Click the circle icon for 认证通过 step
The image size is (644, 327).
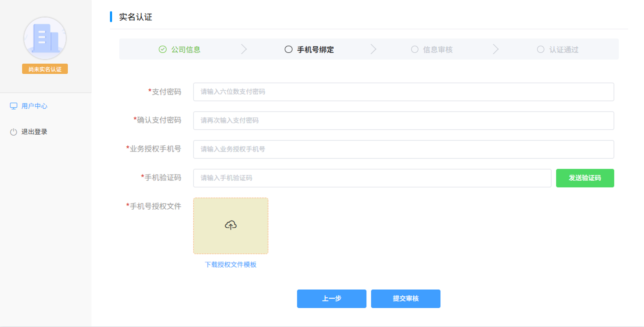tap(541, 50)
